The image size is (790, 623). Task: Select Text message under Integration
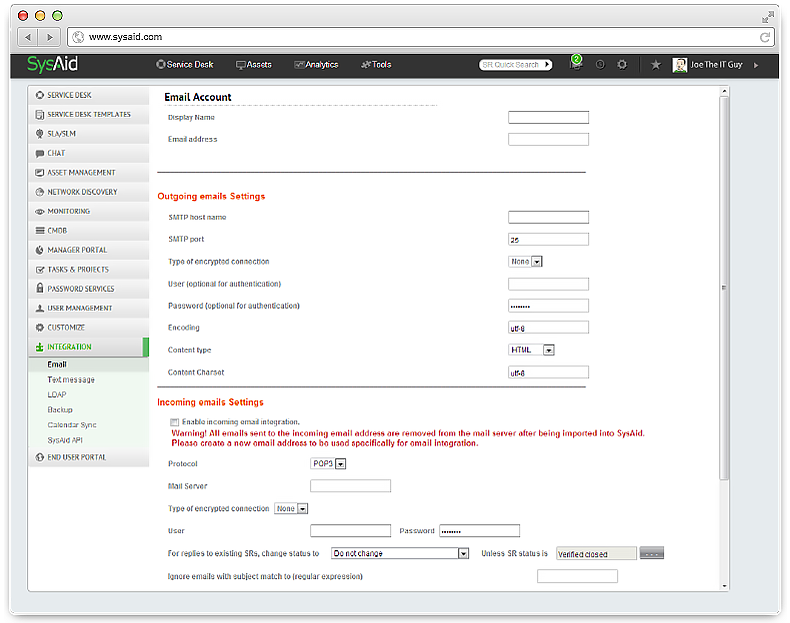pos(71,380)
